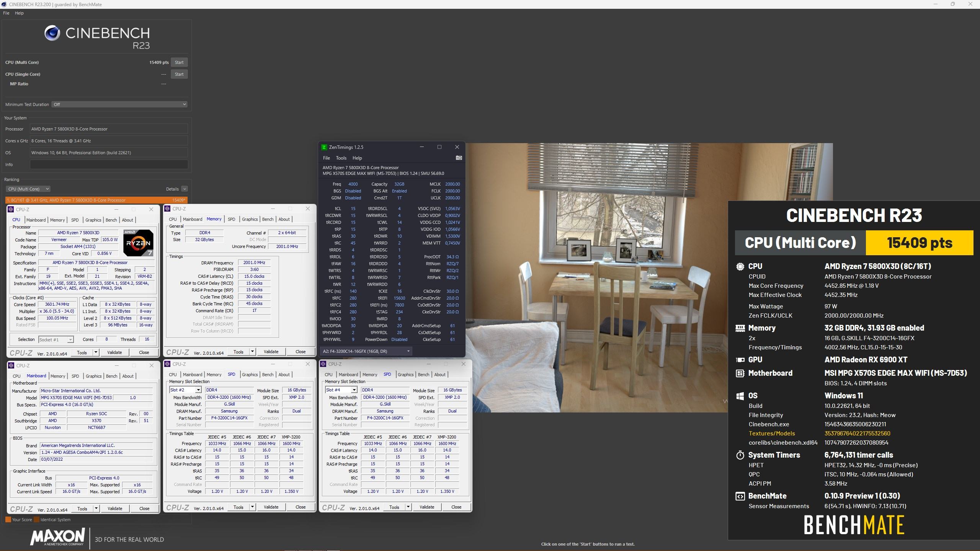Click the Info input field
980x551 pixels.
tap(109, 165)
